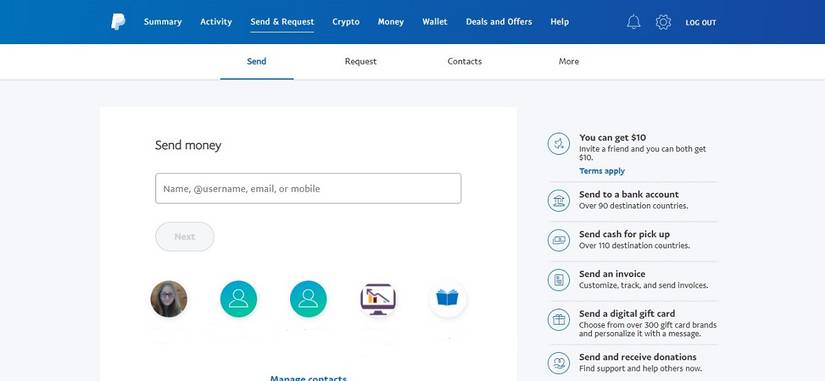825x381 pixels.
Task: Click 'Over 90 destination countries.' text
Action: pos(633,206)
